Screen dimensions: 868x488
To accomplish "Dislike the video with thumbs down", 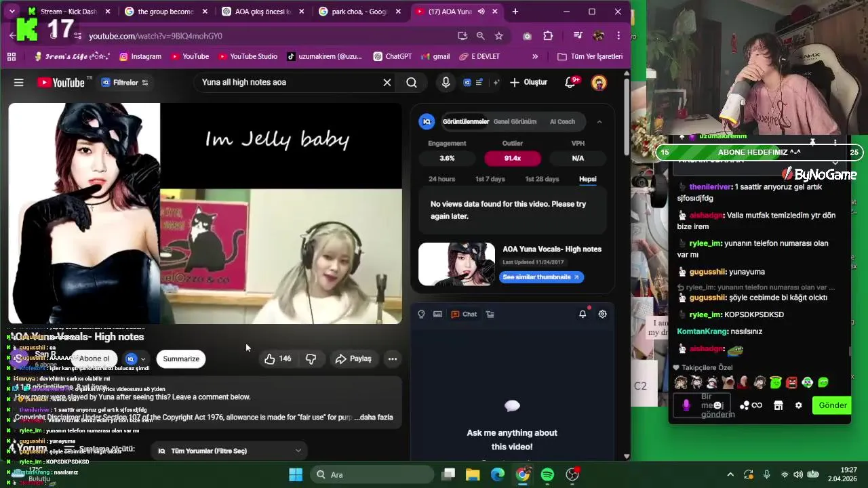I will tap(311, 359).
